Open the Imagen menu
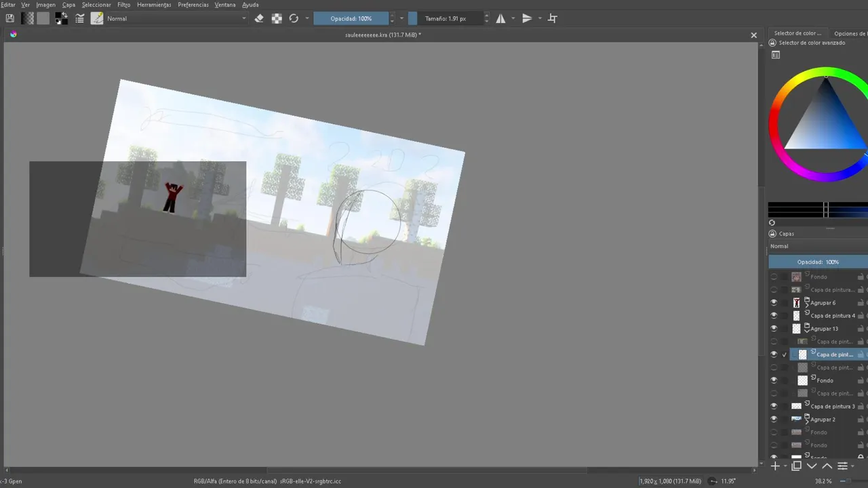This screenshot has height=488, width=868. pos(45,5)
